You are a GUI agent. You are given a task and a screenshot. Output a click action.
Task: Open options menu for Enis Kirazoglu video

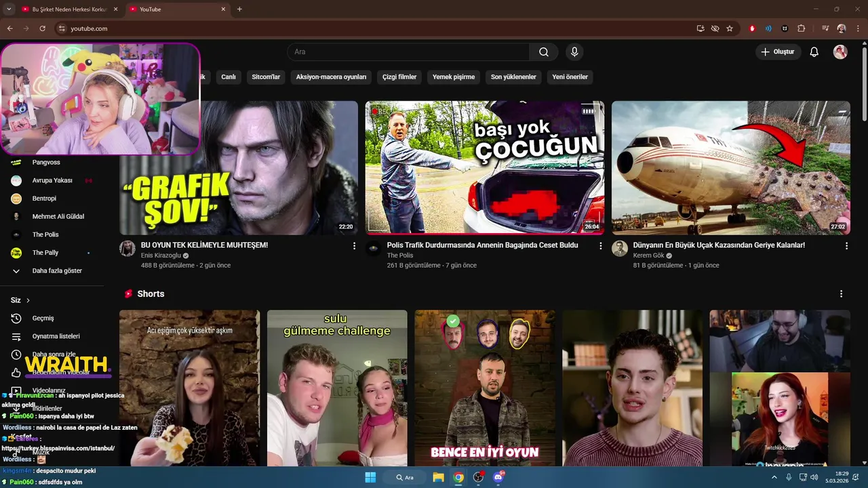pyautogui.click(x=354, y=246)
